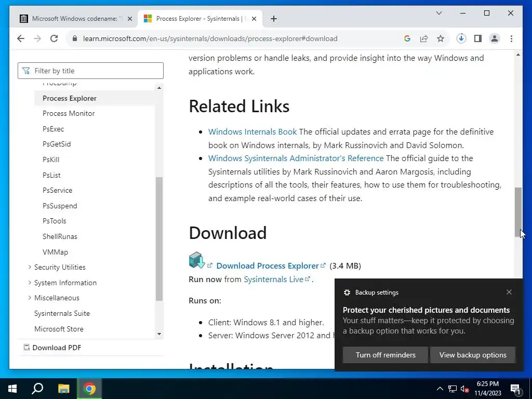
Task: Close the Process Explorer tab
Action: pyautogui.click(x=255, y=19)
